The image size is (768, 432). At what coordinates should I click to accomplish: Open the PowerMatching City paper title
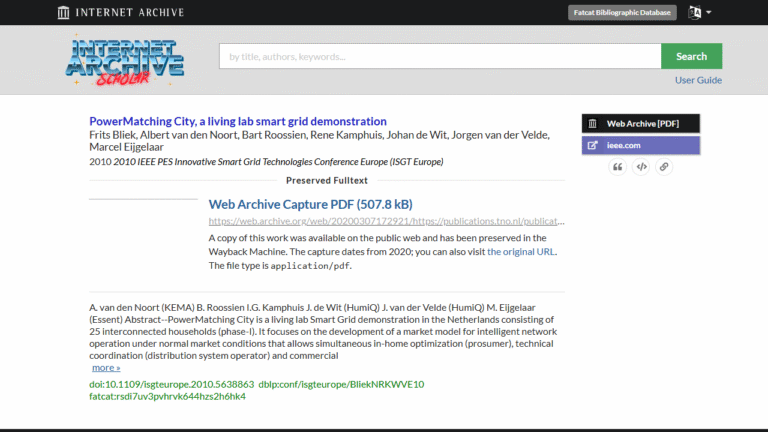(238, 121)
